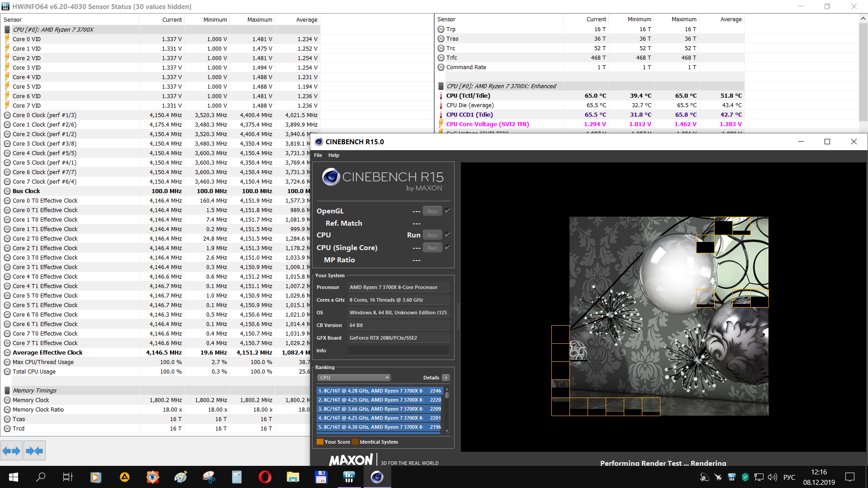Open the File menu in Cinebench
Image resolution: width=868 pixels, height=488 pixels.
318,155
